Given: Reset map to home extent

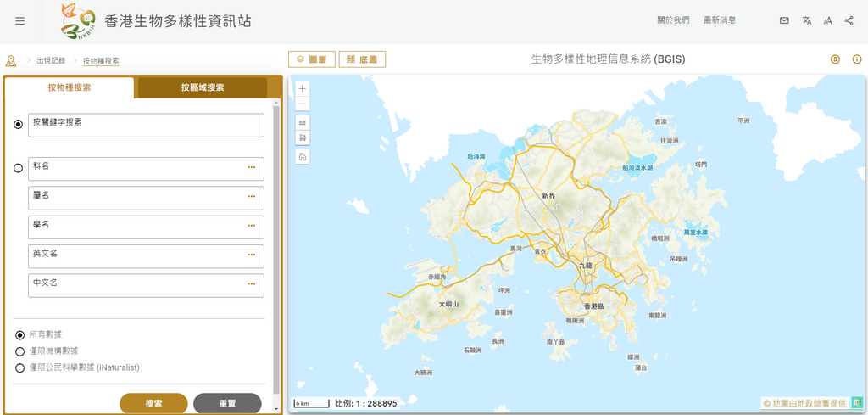Looking at the screenshot, I should [x=303, y=157].
